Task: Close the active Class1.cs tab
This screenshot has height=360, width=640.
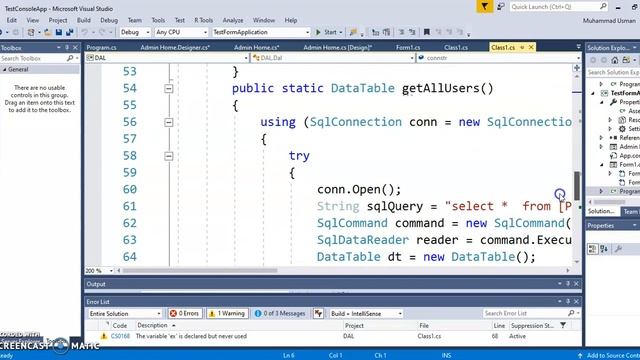Action: point(531,47)
